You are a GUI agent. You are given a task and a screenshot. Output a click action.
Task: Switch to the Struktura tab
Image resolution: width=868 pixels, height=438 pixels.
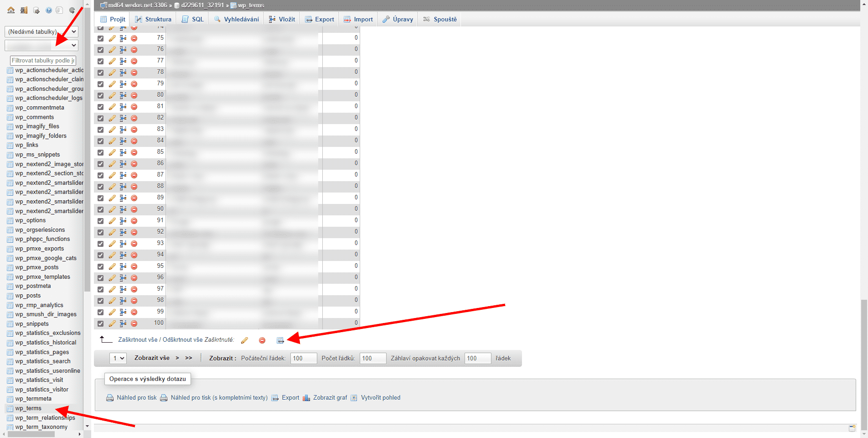(153, 19)
